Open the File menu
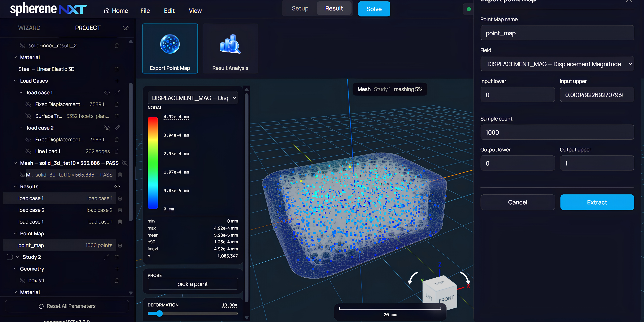The image size is (644, 322). coord(145,10)
